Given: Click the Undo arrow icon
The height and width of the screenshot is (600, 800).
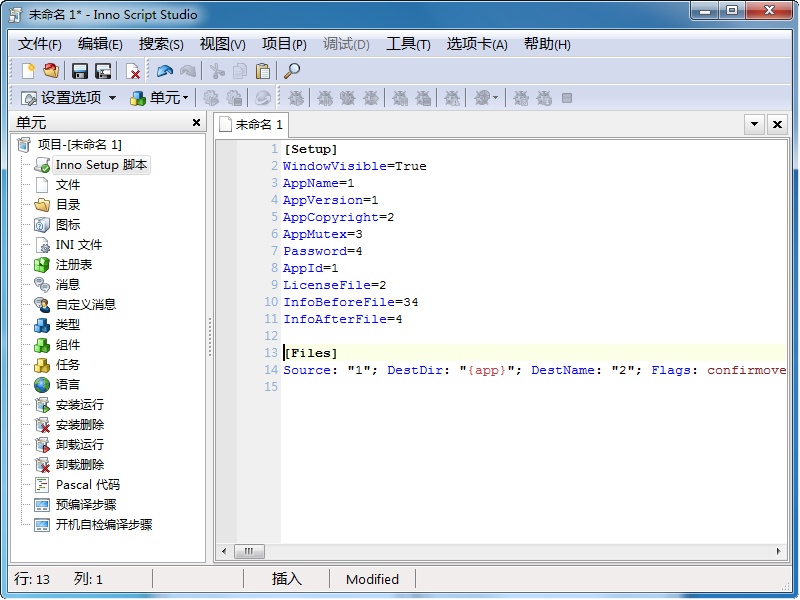Looking at the screenshot, I should 165,71.
